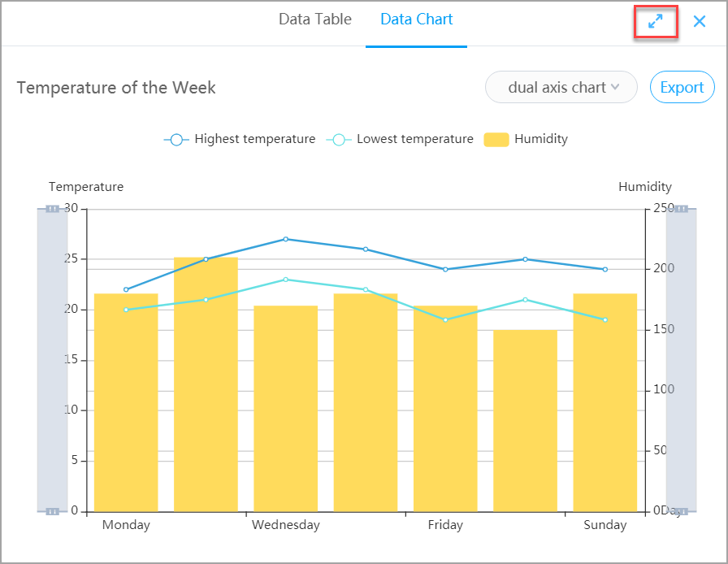728x564 pixels.
Task: Switch to the Data Table tab
Action: 314,20
